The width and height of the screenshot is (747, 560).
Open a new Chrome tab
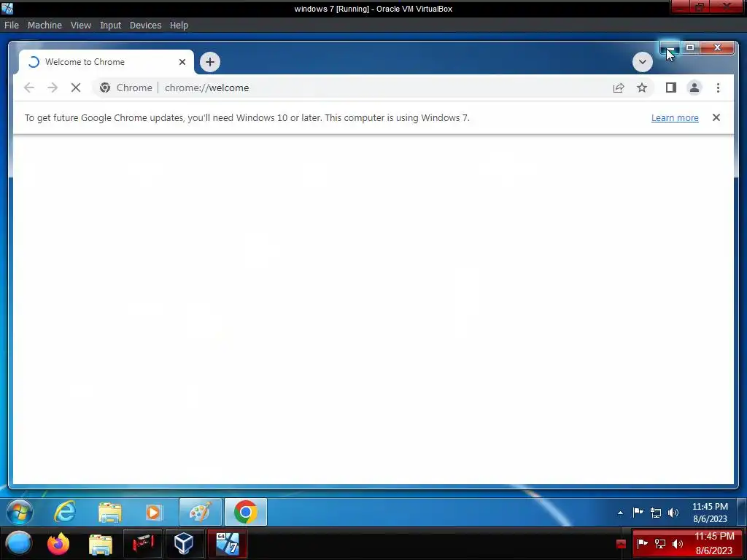click(210, 62)
